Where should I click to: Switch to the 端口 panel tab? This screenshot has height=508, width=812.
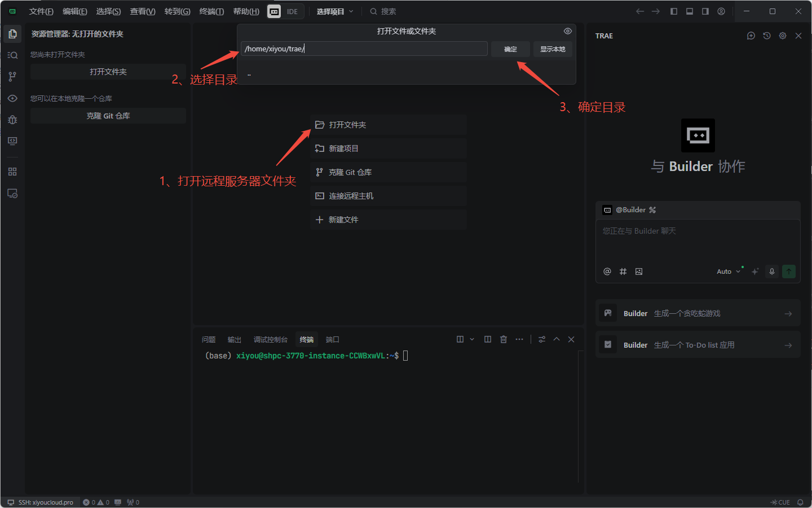click(x=333, y=339)
